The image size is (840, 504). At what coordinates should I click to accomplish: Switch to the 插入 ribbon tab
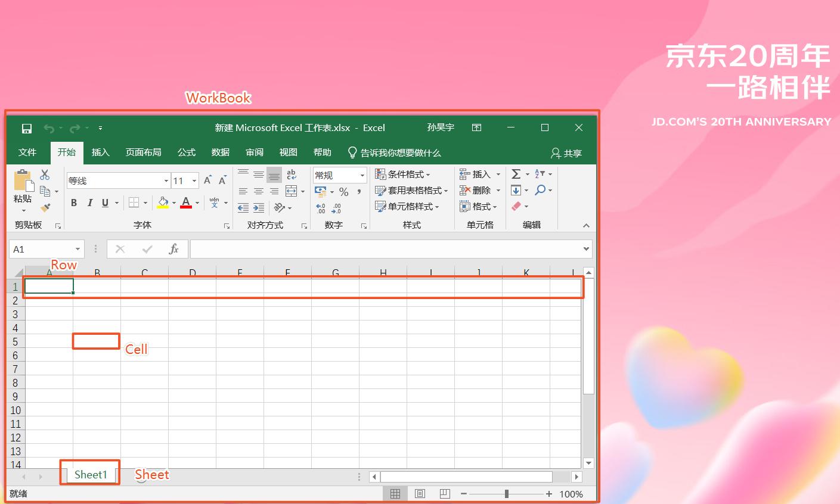click(100, 153)
